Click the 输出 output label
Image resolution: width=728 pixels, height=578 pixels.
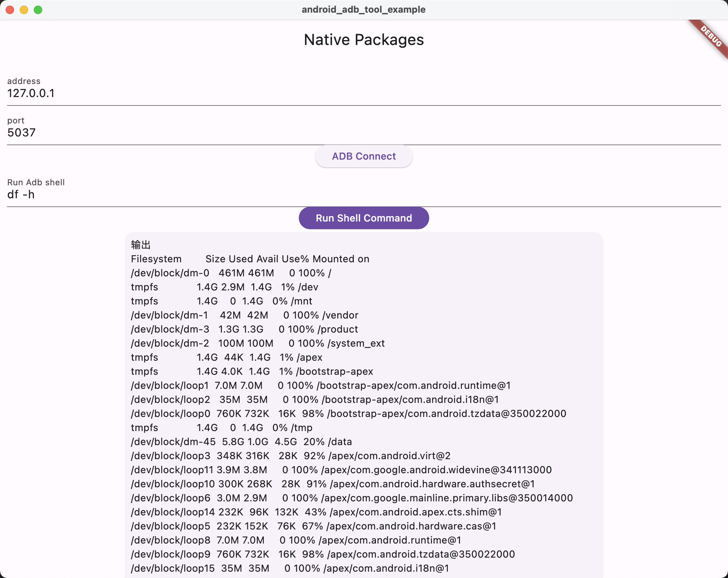click(x=141, y=245)
